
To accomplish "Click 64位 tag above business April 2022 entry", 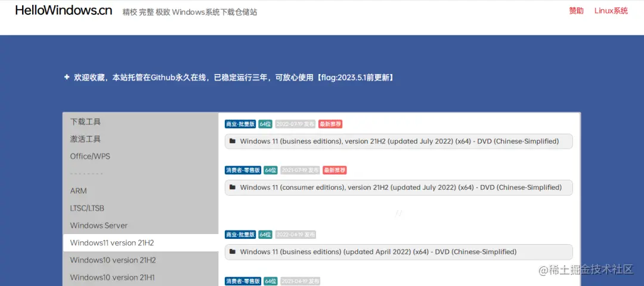I will click(265, 235).
